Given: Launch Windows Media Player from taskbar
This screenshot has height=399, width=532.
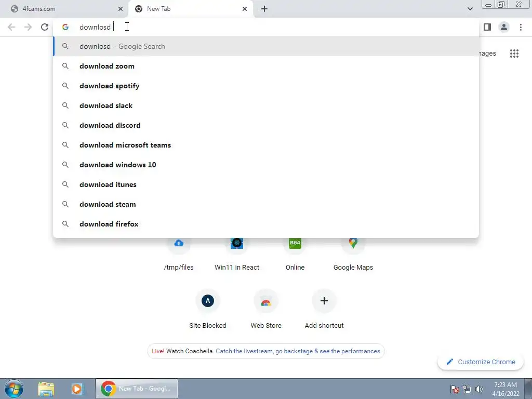Looking at the screenshot, I should [77, 389].
